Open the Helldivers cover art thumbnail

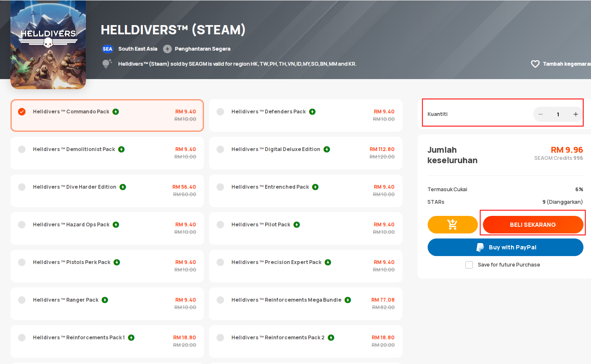48,45
